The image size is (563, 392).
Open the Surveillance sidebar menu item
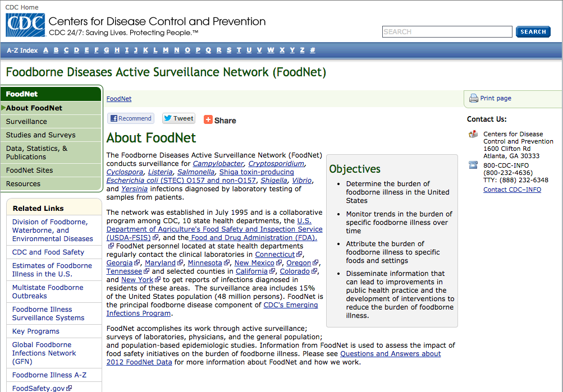27,121
